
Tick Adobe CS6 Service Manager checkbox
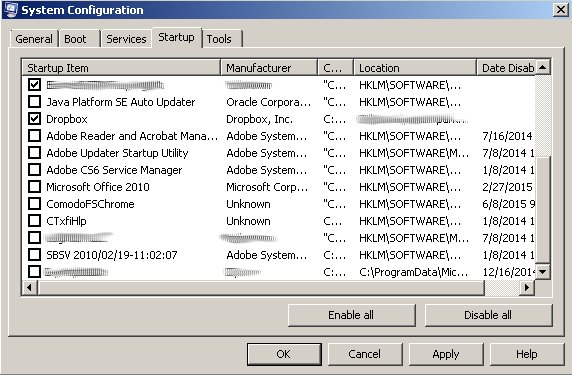click(34, 170)
